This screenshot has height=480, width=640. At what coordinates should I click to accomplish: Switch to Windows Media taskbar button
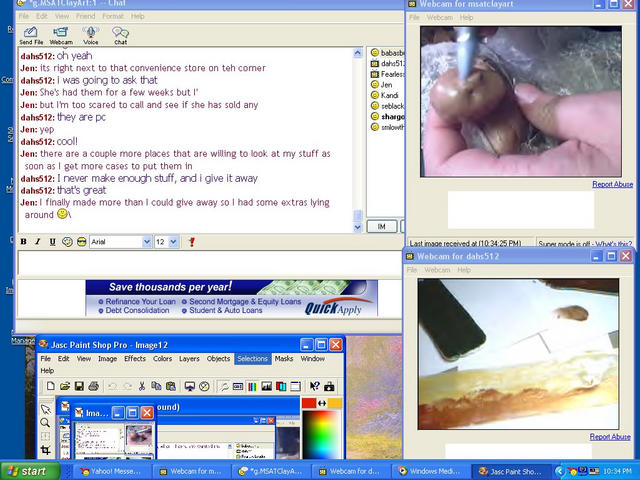tap(431, 471)
